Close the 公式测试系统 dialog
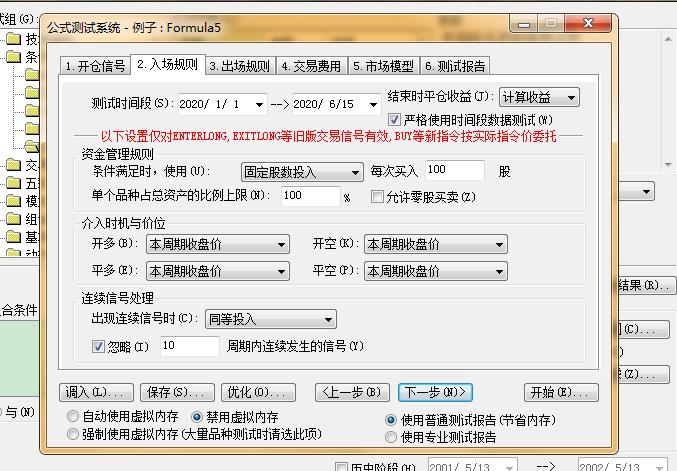 tap(588, 23)
